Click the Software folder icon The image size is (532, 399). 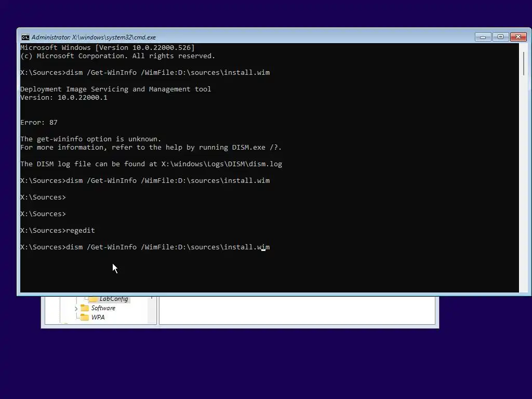tap(85, 308)
